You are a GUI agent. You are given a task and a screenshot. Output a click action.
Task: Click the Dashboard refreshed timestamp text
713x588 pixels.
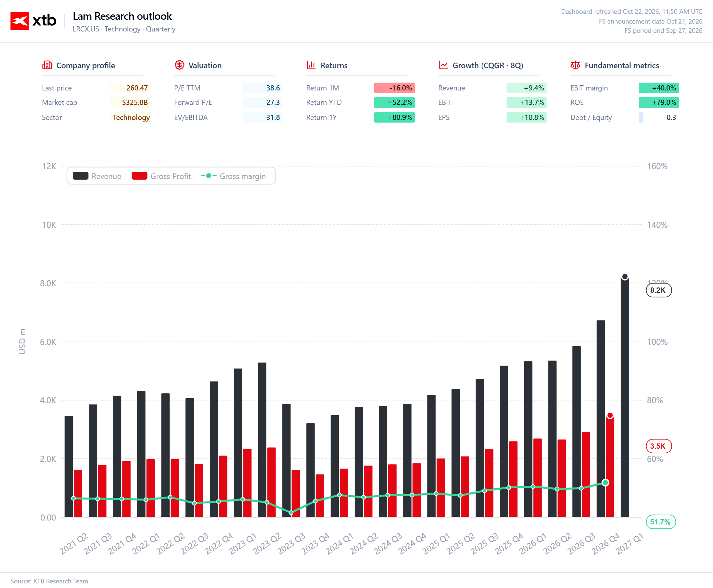point(632,11)
